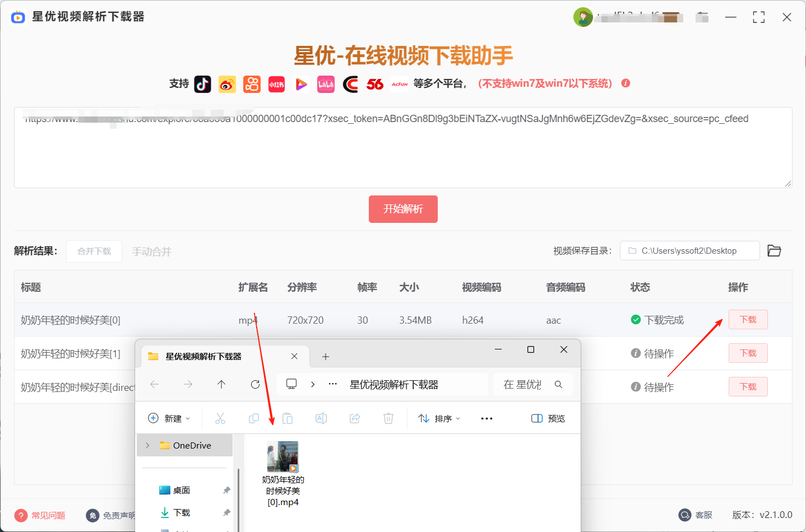This screenshot has height=532, width=806.
Task: Refresh the File Explorer view
Action: pos(255,384)
